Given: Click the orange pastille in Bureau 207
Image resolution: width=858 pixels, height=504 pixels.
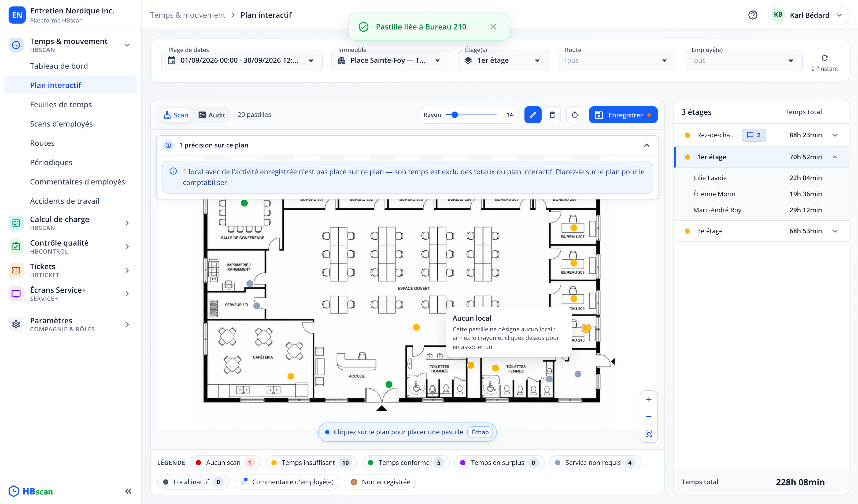Looking at the screenshot, I should (574, 228).
